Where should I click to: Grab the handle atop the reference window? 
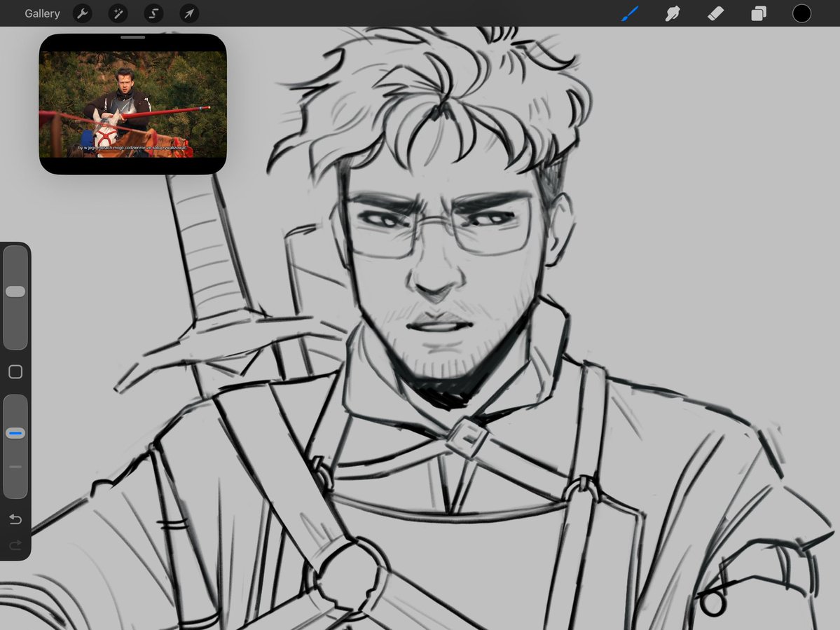tap(133, 38)
